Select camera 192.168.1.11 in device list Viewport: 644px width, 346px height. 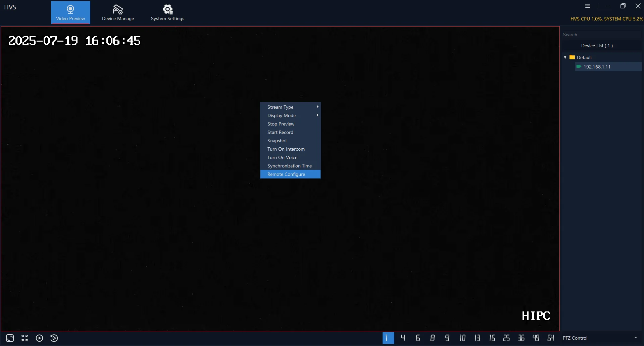coord(597,67)
